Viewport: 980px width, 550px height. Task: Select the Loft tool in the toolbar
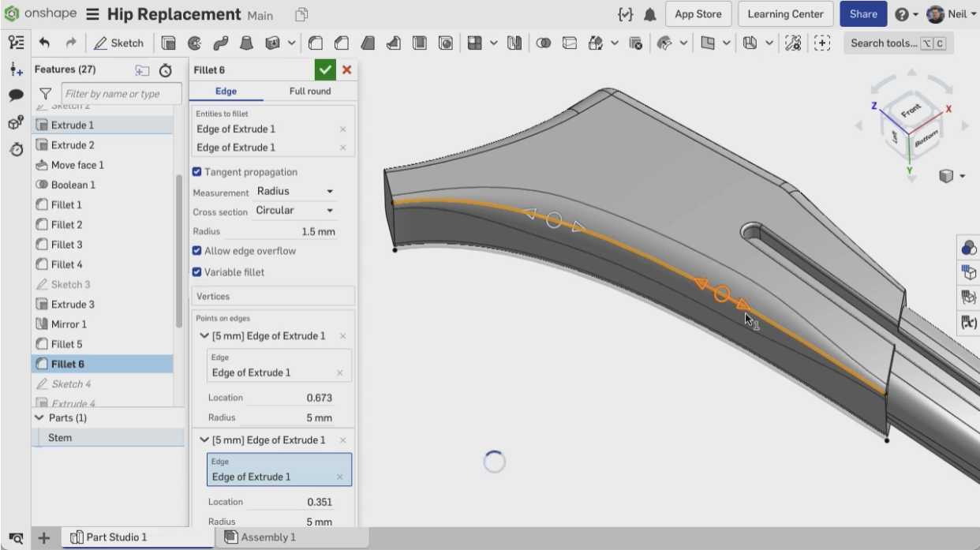point(247,43)
